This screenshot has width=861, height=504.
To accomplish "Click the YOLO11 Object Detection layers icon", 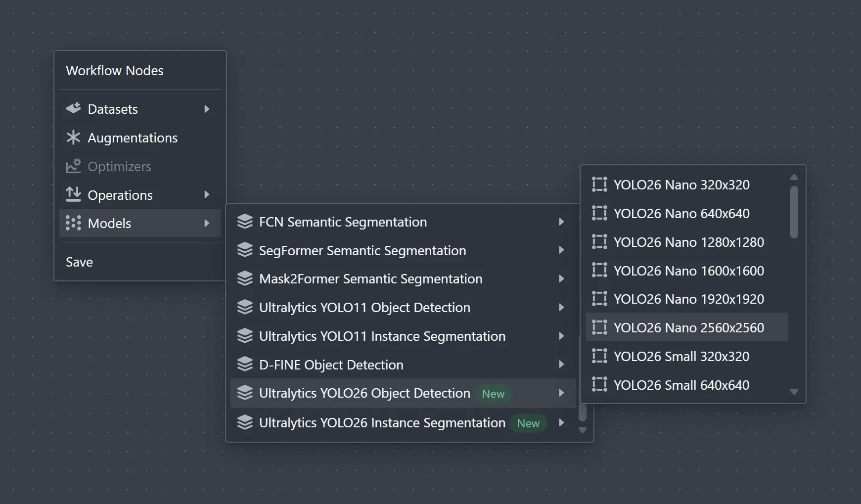I will pyautogui.click(x=245, y=307).
